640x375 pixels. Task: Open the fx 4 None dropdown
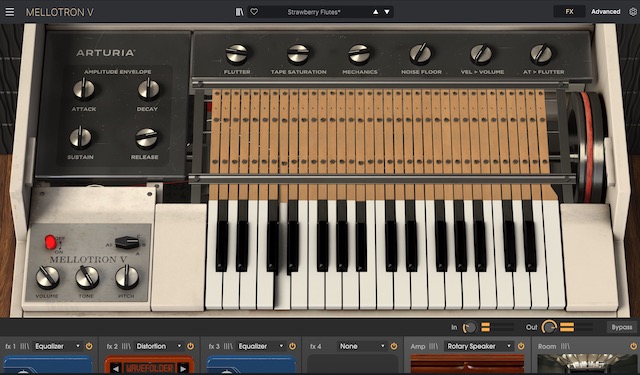pos(362,346)
